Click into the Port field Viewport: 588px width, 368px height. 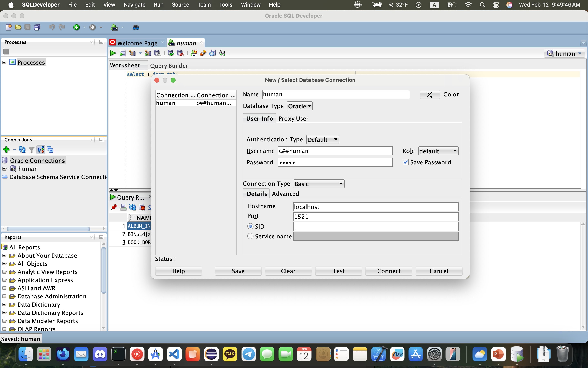pos(376,217)
